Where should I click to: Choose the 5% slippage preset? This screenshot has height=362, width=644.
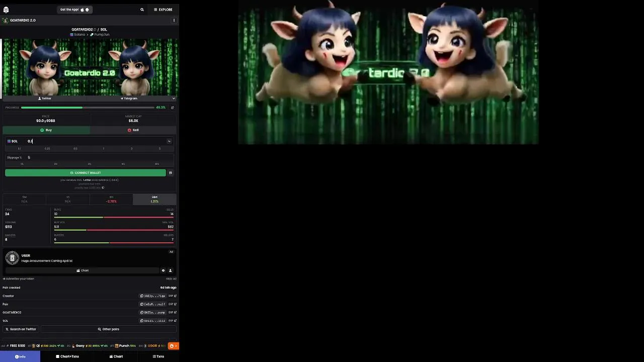[x=123, y=164]
